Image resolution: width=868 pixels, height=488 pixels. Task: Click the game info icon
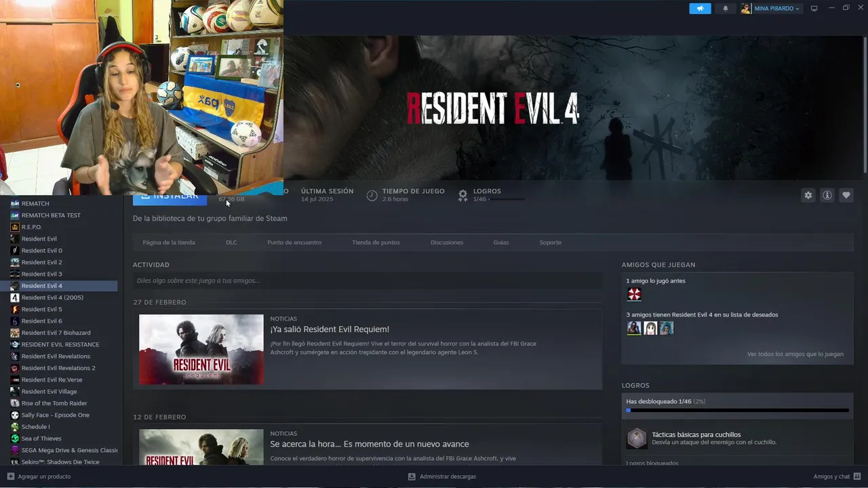pos(827,195)
